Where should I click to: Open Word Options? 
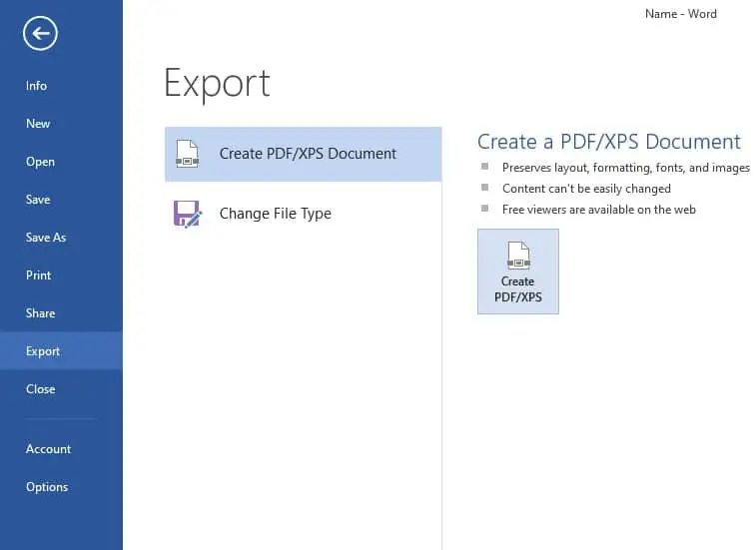tap(61, 487)
